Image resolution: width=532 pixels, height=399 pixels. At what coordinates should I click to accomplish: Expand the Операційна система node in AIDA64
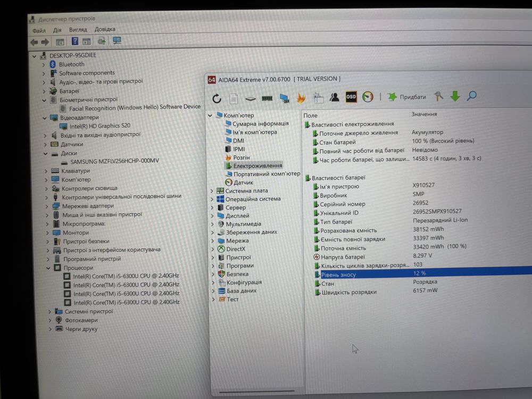point(212,199)
